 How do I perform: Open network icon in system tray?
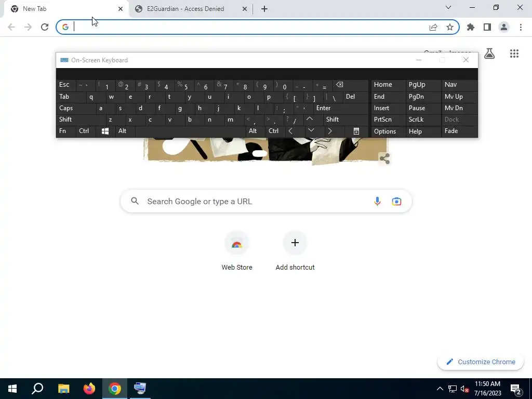pos(452,389)
